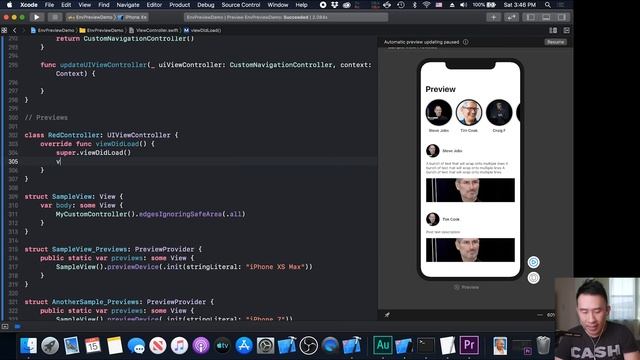Screen dimensions: 640x360
Task: Open viewDidLoad() method jump bar segment
Action: click(x=202, y=30)
